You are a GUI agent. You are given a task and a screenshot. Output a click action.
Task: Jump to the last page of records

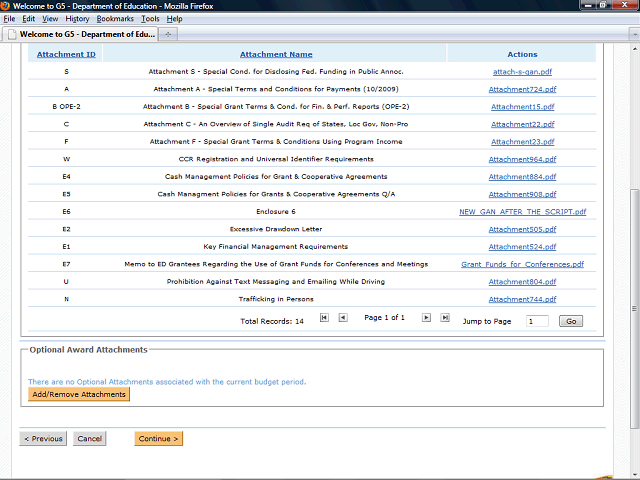[445, 318]
